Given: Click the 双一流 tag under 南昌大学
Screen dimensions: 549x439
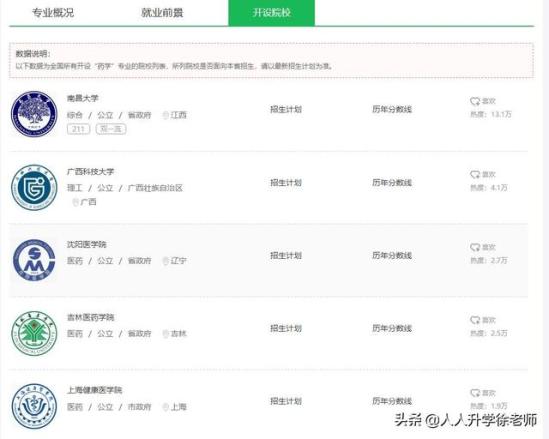Looking at the screenshot, I should (x=111, y=129).
